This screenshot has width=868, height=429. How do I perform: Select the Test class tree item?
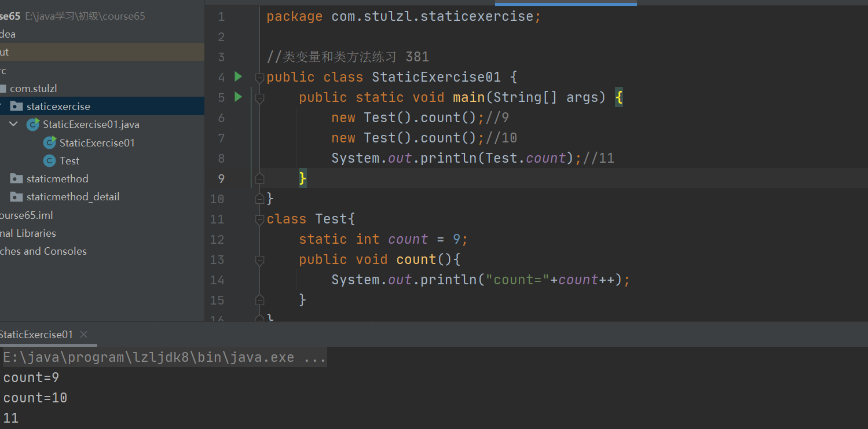pos(69,160)
